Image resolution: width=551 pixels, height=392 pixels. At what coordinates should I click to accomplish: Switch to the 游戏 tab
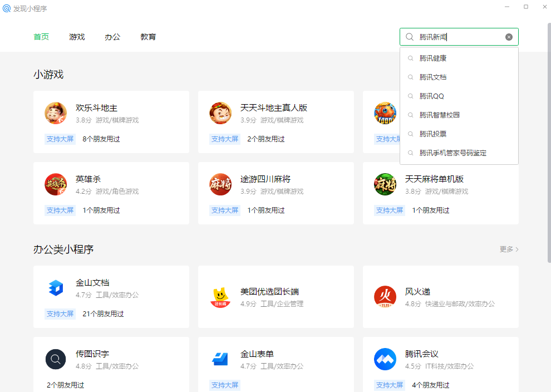(x=77, y=37)
